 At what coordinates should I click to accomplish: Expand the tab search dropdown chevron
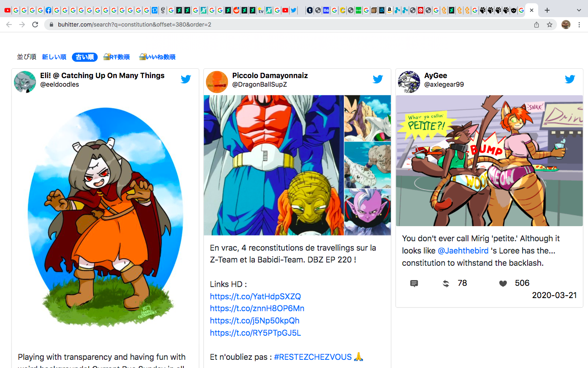[x=579, y=10]
